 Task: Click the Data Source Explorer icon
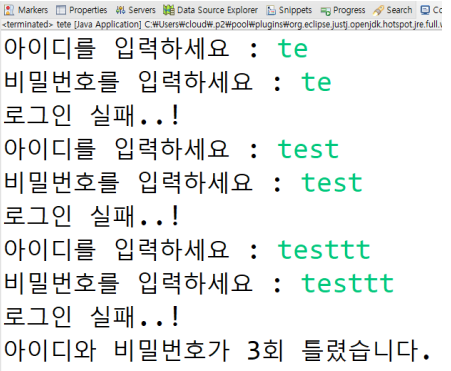[169, 10]
